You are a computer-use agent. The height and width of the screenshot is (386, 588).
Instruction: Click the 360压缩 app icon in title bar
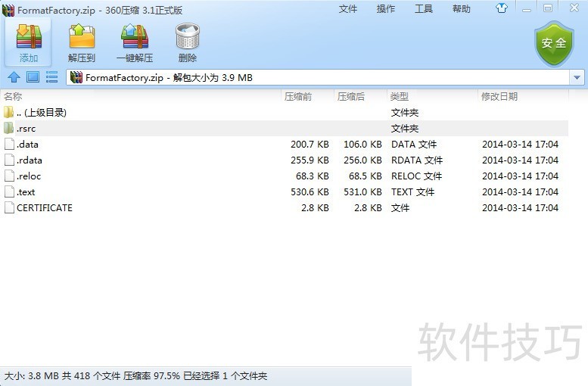click(x=8, y=10)
